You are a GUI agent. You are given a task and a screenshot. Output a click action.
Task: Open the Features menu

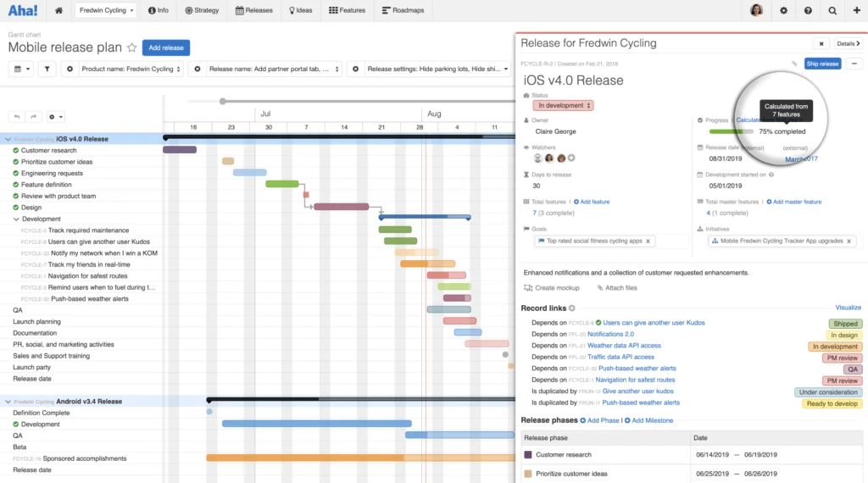pyautogui.click(x=347, y=10)
